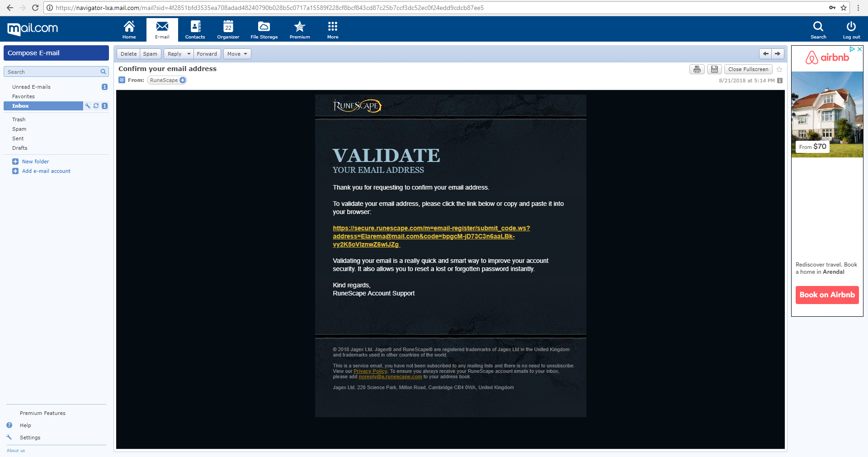Open the Premium star section
The height and width of the screenshot is (457, 868).
(x=300, y=30)
